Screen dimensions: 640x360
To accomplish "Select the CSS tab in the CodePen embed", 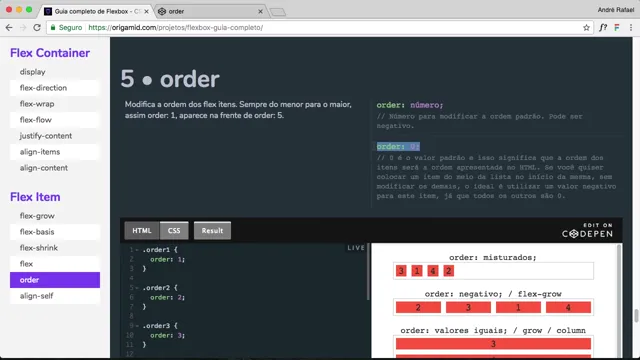I will tap(174, 231).
